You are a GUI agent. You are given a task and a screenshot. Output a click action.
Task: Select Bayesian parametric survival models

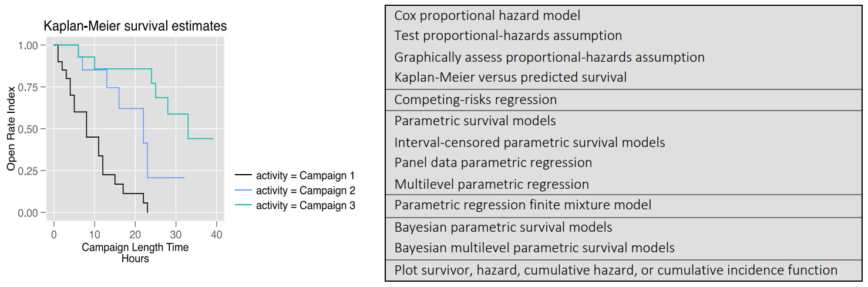(503, 227)
